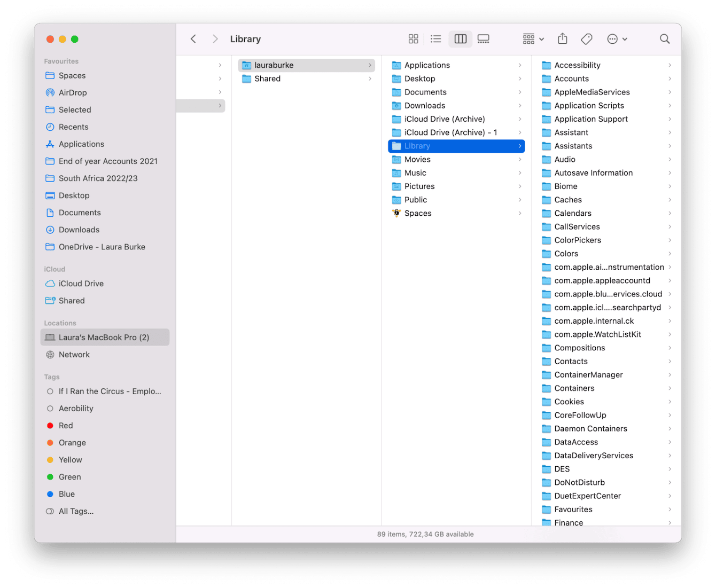716x588 pixels.
Task: Switch to icon view in the toolbar
Action: click(413, 38)
